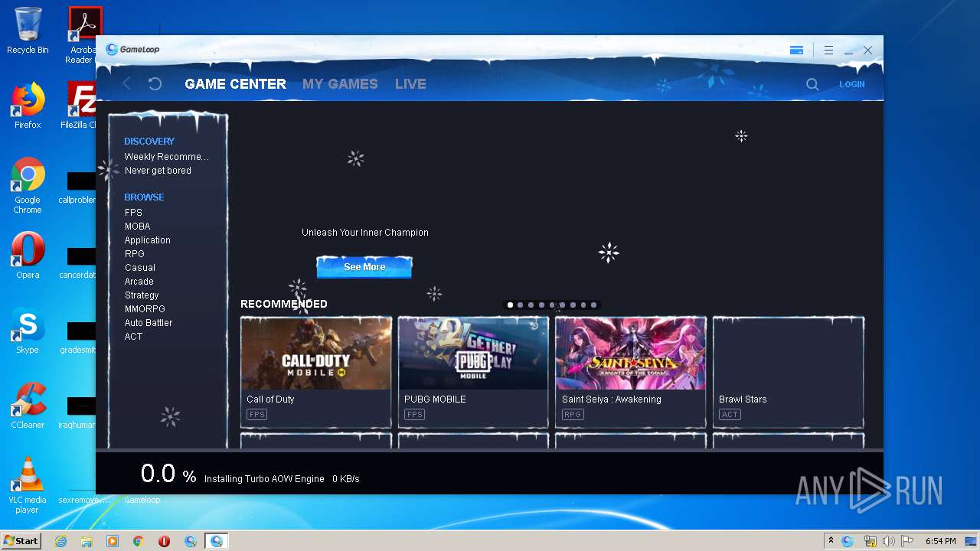Open the CCleaner desktop shortcut
980x551 pixels.
coord(28,406)
